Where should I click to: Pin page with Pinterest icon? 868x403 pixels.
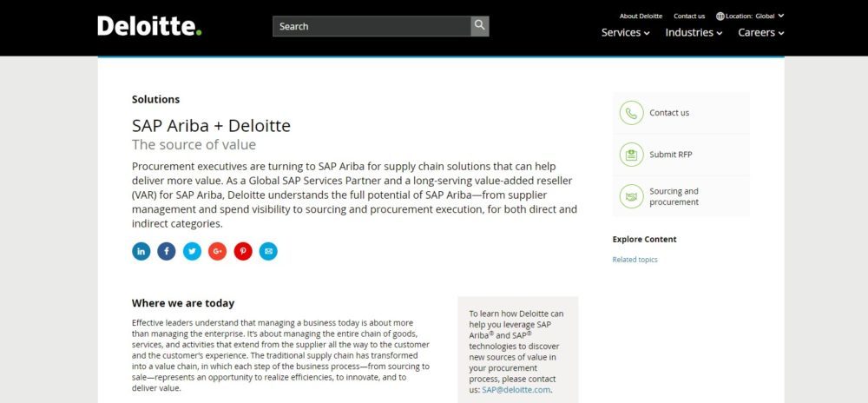point(243,251)
